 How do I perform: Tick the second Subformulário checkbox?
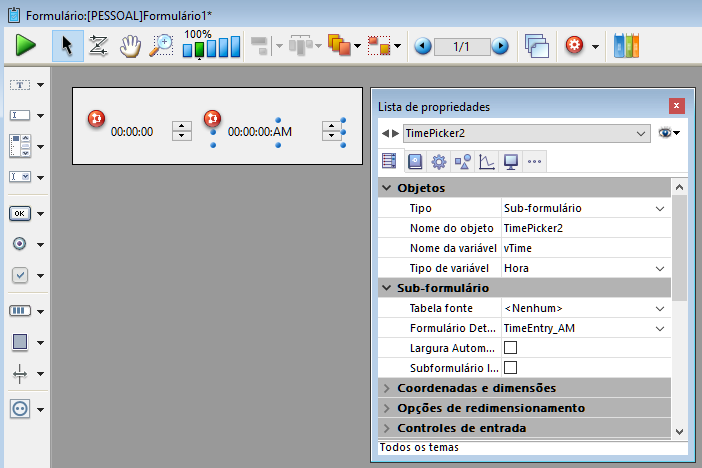(x=510, y=368)
